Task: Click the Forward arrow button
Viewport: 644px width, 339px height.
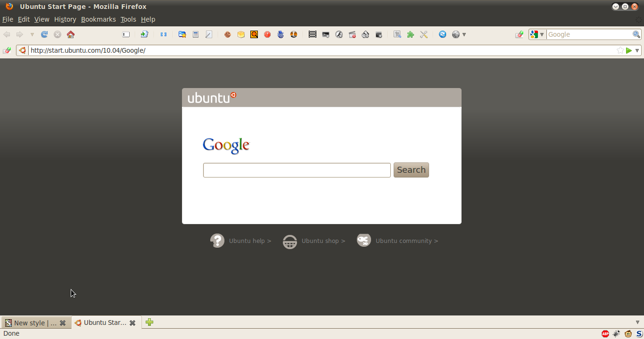Action: click(19, 34)
